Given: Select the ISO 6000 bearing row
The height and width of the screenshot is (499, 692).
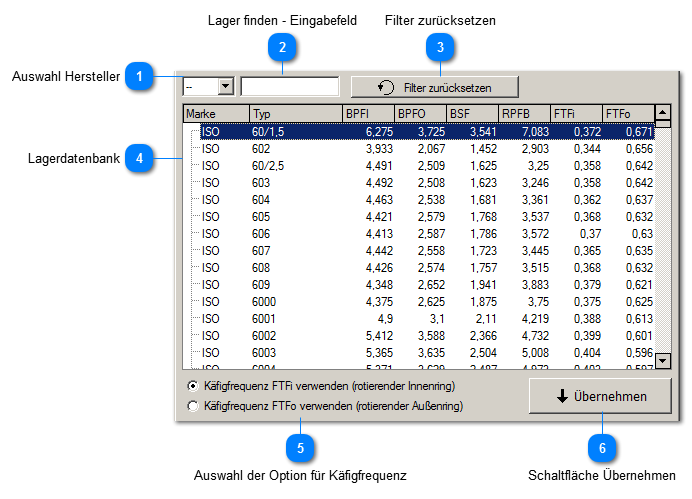Looking at the screenshot, I should 427,302.
